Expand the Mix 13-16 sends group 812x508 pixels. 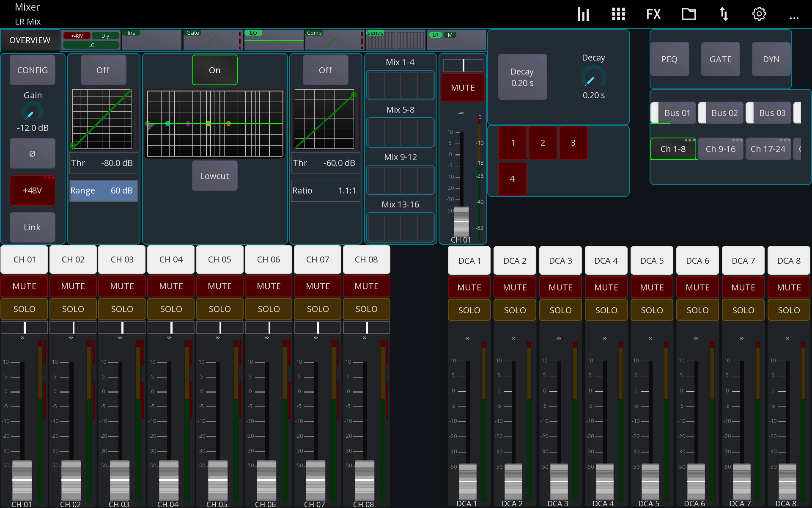pos(400,204)
